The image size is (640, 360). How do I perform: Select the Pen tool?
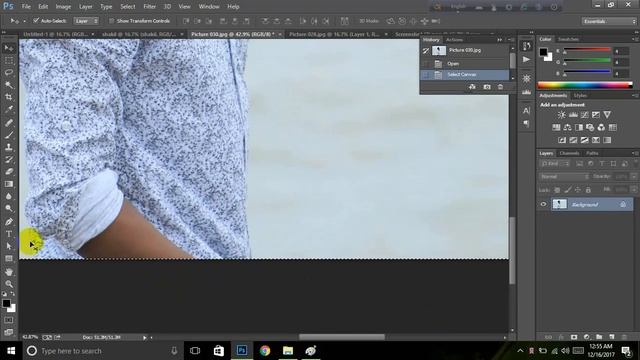9,222
